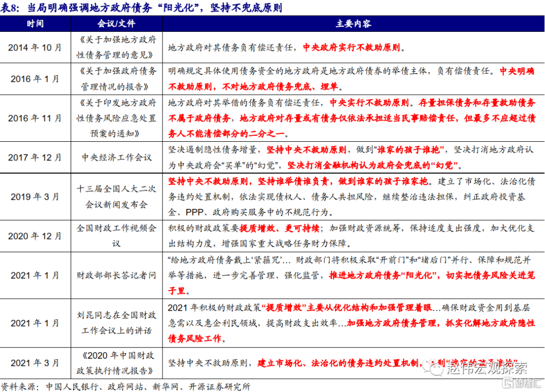
Task: Click red text '提质增效、更可持续'
Action: (x=280, y=229)
